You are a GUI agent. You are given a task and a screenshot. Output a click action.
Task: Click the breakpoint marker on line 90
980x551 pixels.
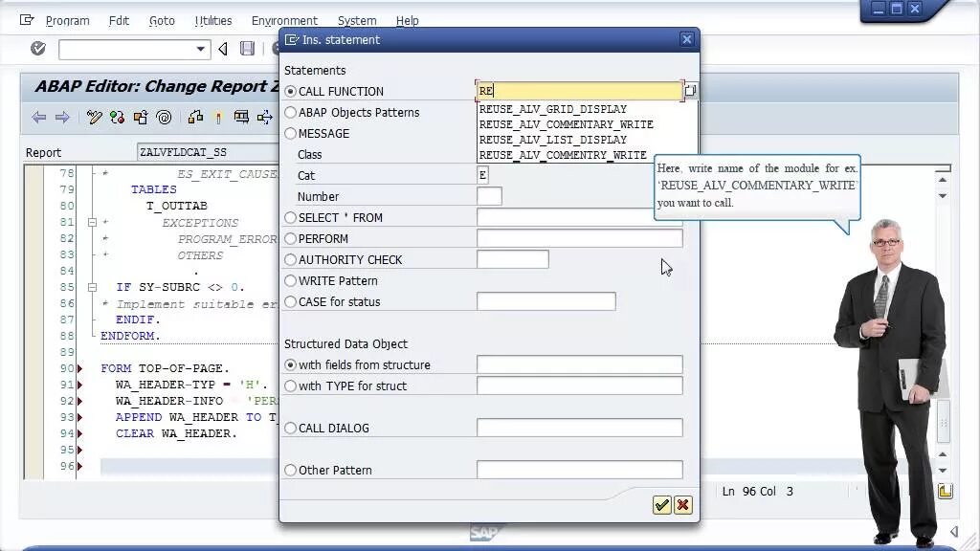pyautogui.click(x=80, y=368)
